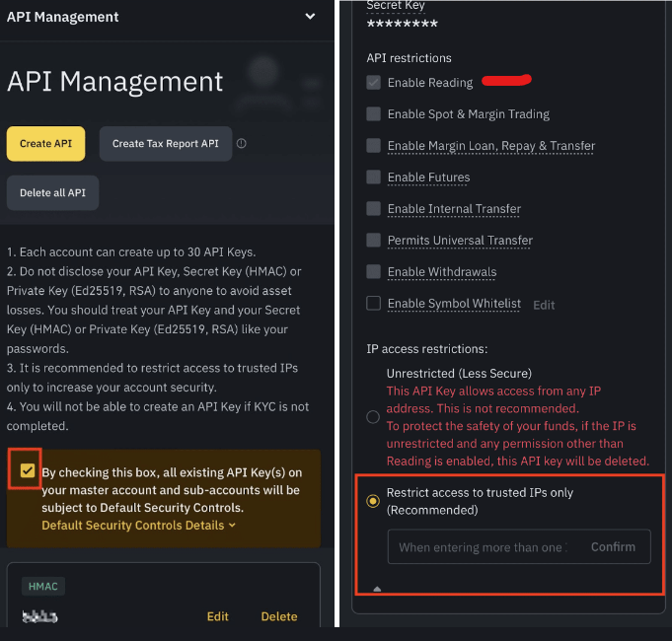
Task: Toggle Enable Internal Transfer checkbox
Action: 373,209
